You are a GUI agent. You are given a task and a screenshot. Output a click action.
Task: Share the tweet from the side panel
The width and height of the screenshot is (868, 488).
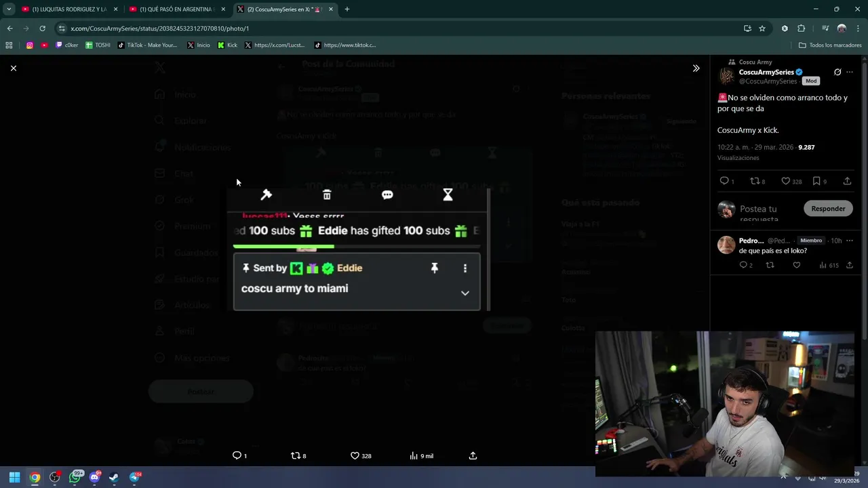(x=847, y=181)
